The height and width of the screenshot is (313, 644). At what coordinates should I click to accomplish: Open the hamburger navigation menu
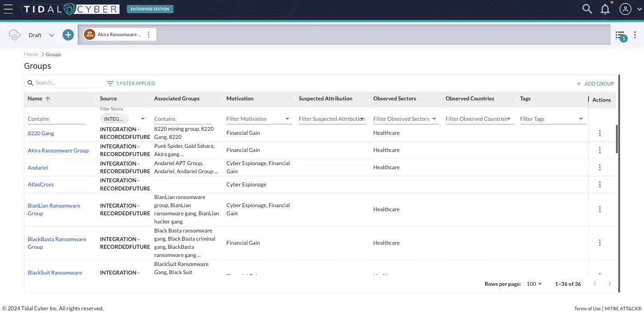(x=8, y=9)
